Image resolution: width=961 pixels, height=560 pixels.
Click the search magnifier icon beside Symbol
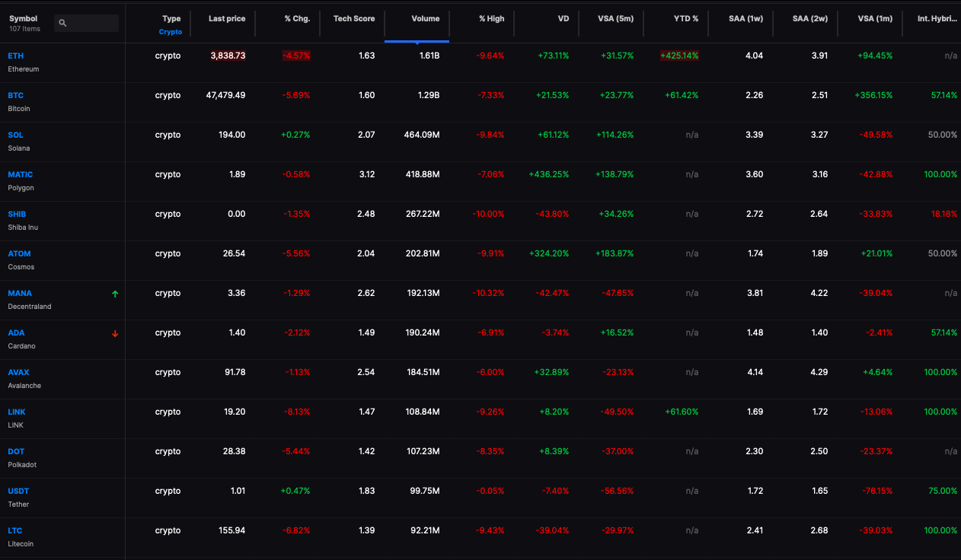coord(62,24)
